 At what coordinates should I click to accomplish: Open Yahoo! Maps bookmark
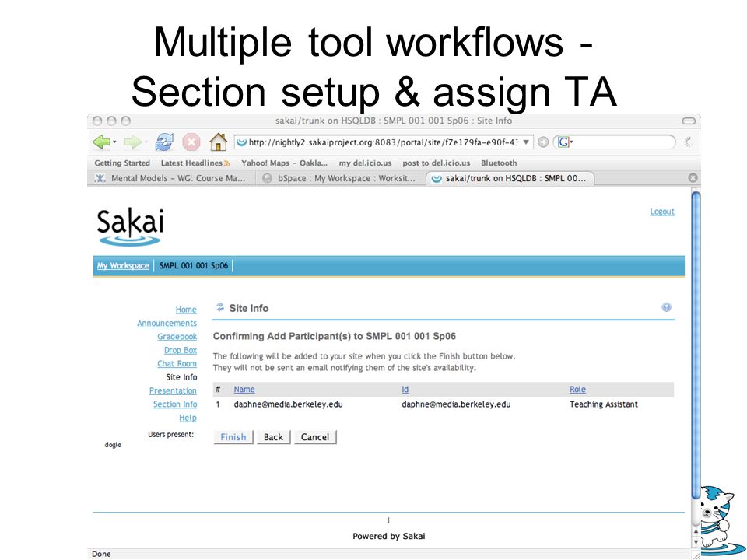[x=284, y=163]
